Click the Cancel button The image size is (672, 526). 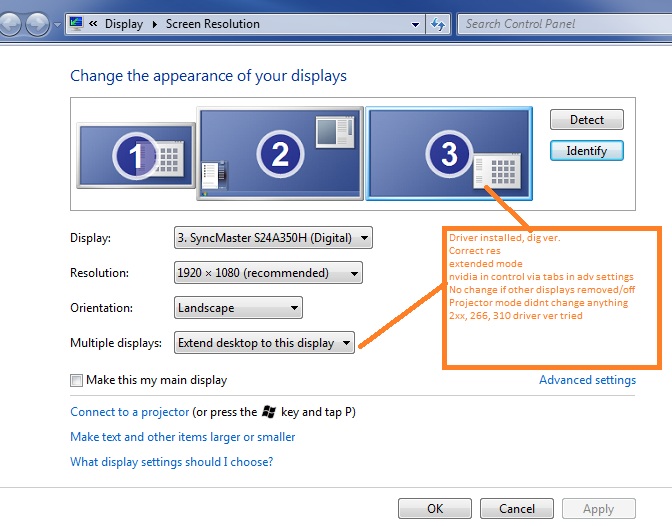click(517, 508)
